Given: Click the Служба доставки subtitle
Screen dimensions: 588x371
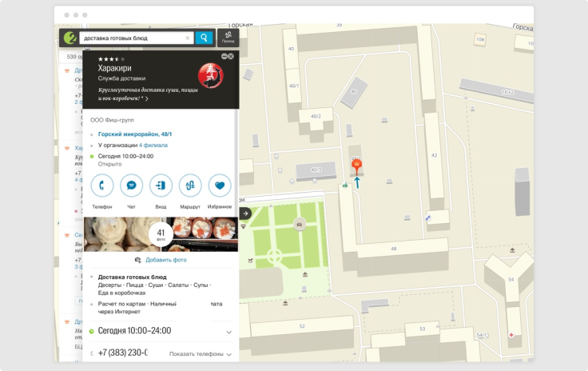Looking at the screenshot, I should click(x=121, y=78).
